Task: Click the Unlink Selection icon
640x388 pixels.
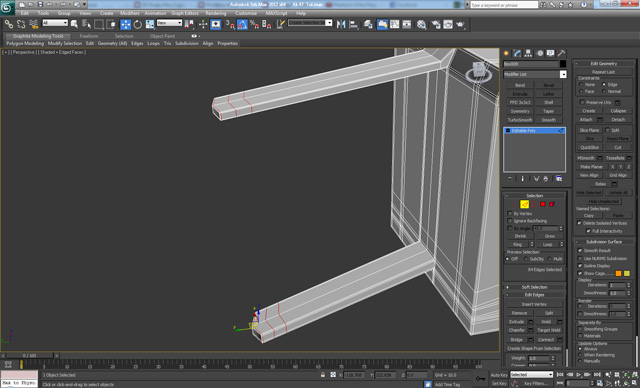Action: (x=21, y=24)
